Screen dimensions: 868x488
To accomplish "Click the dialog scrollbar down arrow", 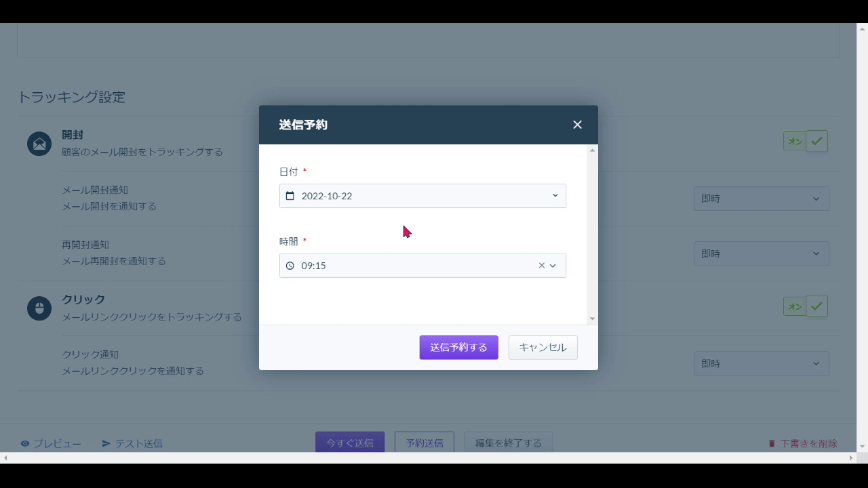I will [593, 319].
